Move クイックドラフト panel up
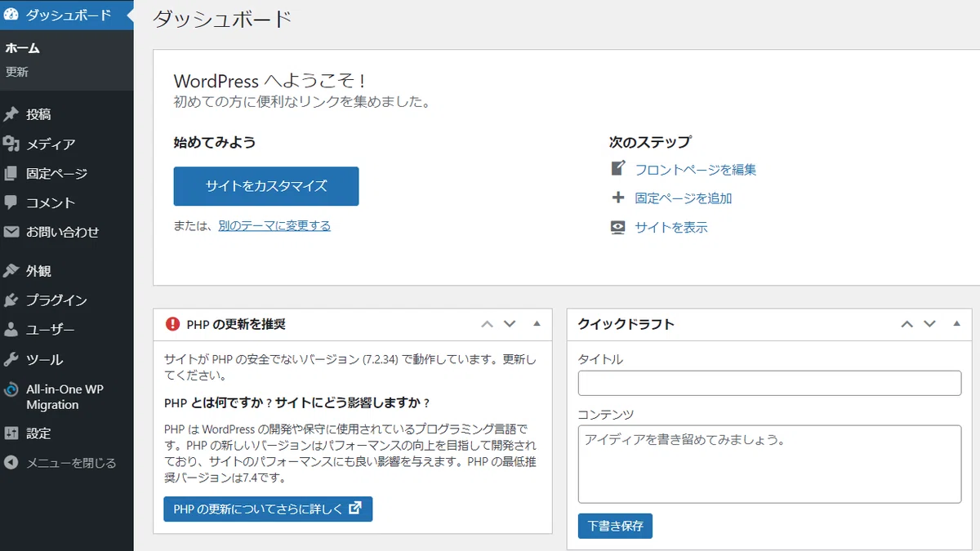Screen dimensions: 980x551 tap(906, 324)
